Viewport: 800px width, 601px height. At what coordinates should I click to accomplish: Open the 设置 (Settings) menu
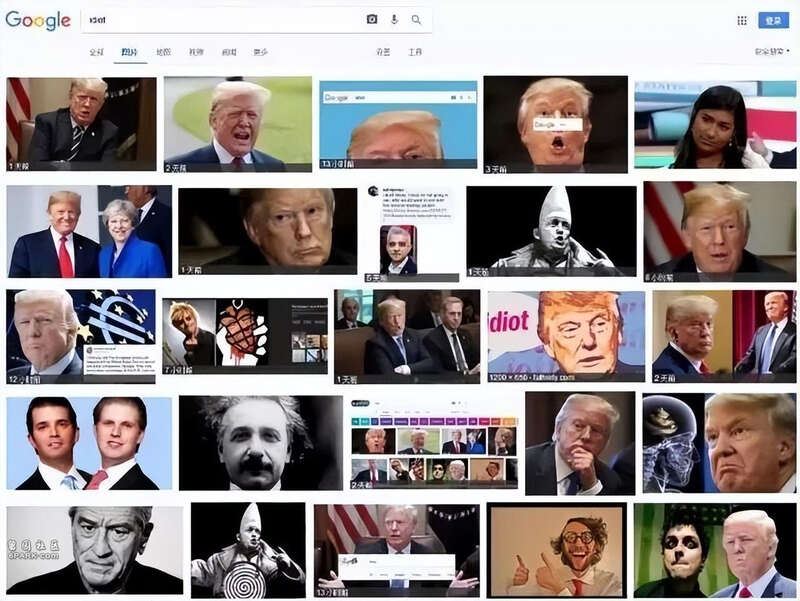tap(383, 52)
